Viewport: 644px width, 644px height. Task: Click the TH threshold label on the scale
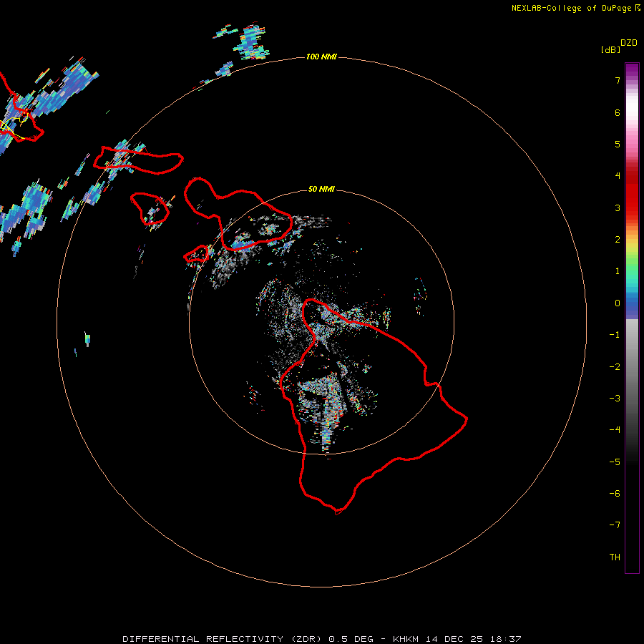615,557
